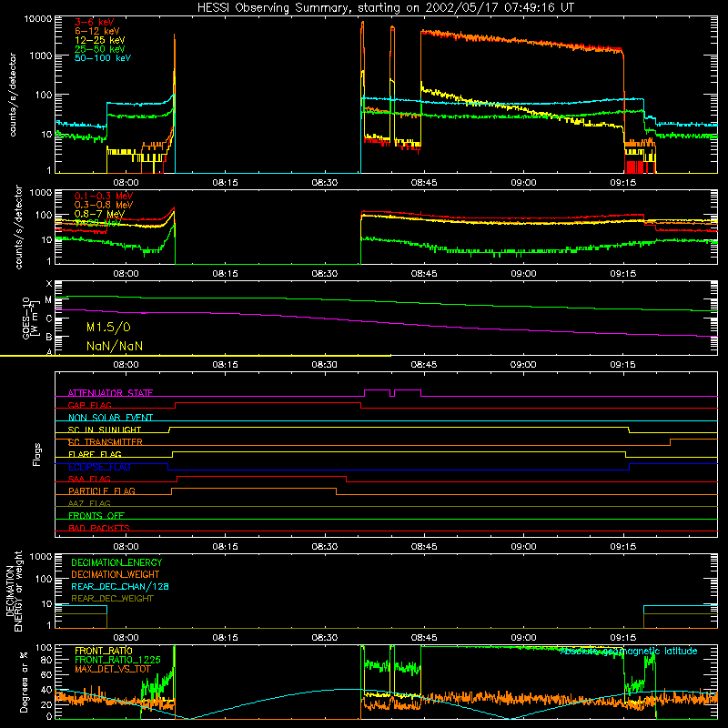Click the FRONT_RATIO legend label

coord(103,651)
